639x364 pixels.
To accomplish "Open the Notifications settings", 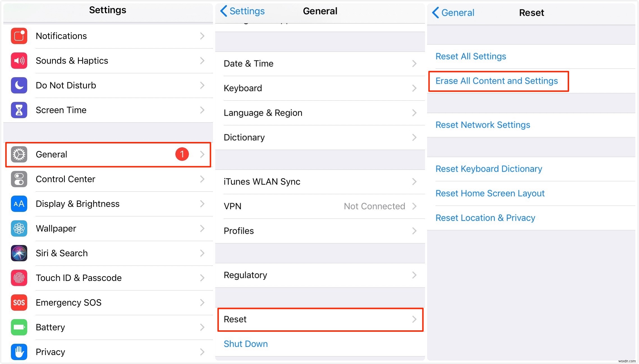I will pyautogui.click(x=107, y=36).
